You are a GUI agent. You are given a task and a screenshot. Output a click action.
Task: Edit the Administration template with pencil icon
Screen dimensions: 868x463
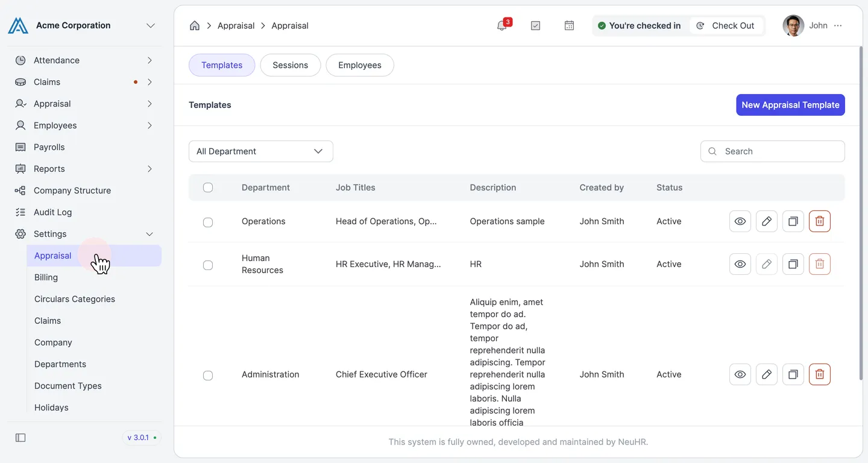coord(767,374)
